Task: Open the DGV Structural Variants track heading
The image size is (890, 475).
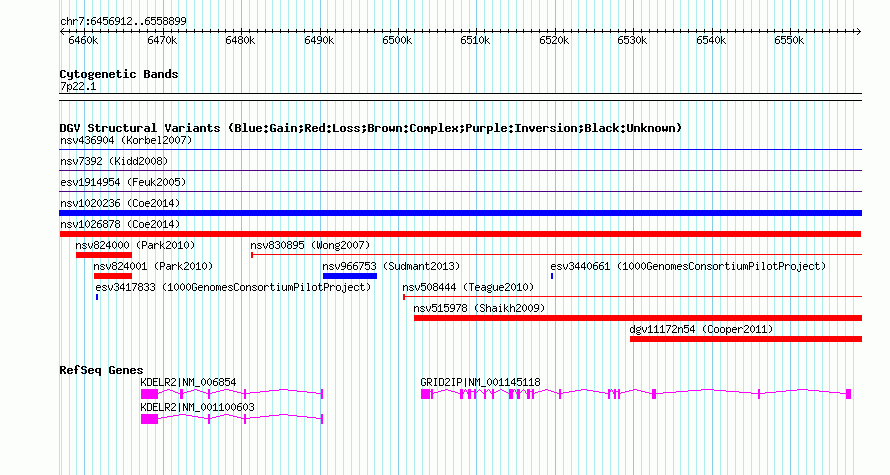Action: [x=371, y=128]
